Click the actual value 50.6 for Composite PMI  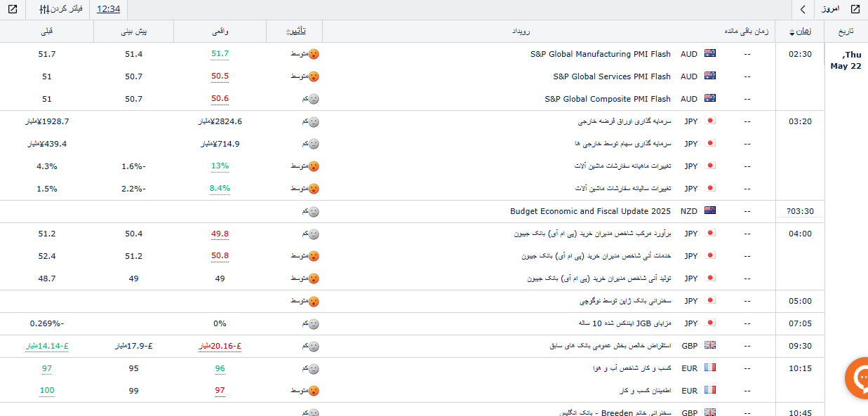coord(220,99)
